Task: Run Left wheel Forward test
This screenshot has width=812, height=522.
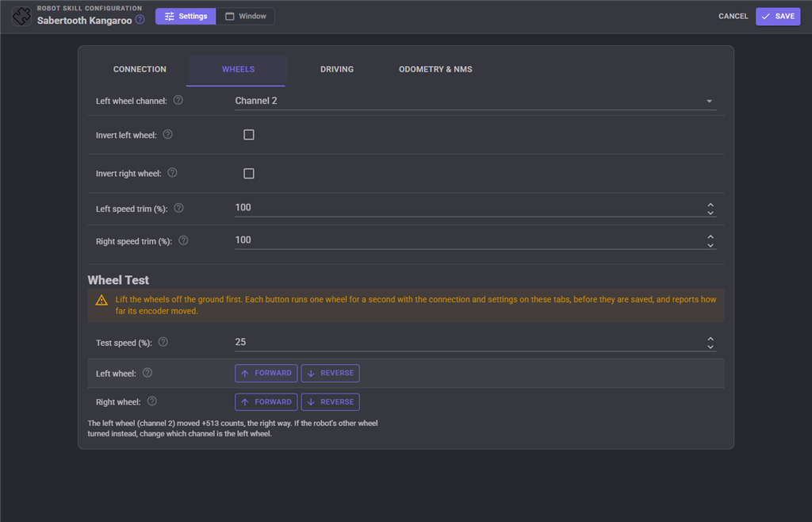Action: click(266, 373)
